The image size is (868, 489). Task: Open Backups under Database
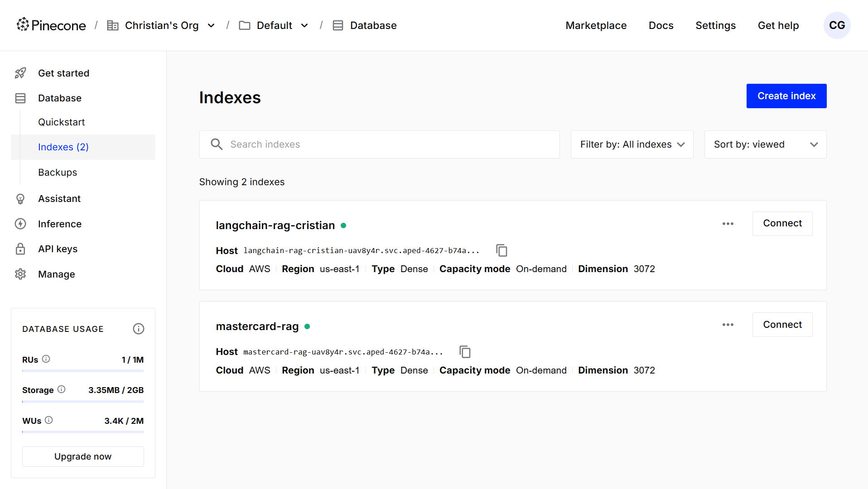(x=58, y=173)
